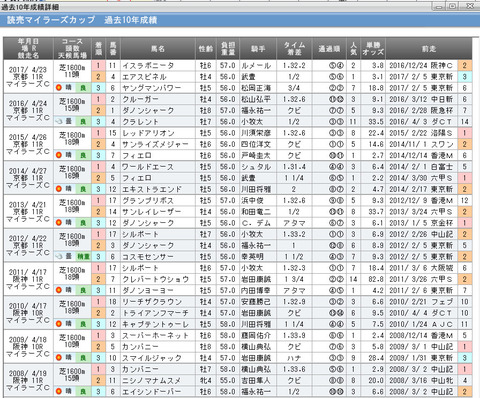480x398 pixels.
Task: Click the 馬番 column header
Action: click(113, 49)
